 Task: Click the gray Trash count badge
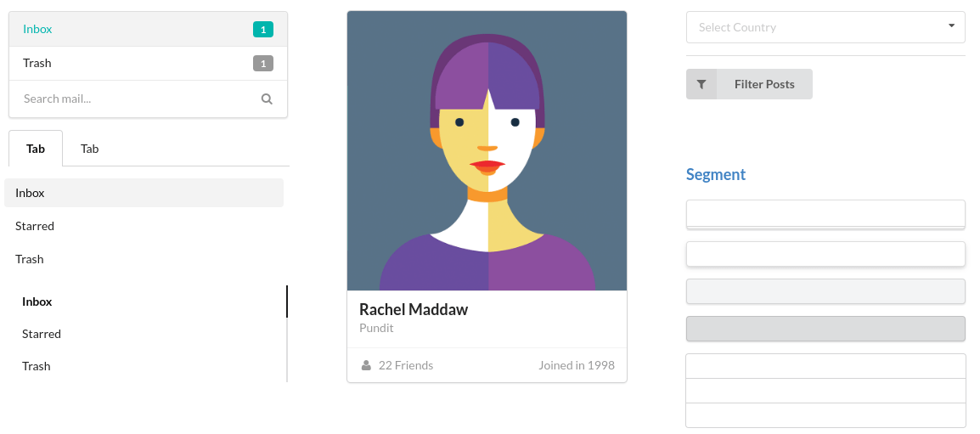pos(263,64)
